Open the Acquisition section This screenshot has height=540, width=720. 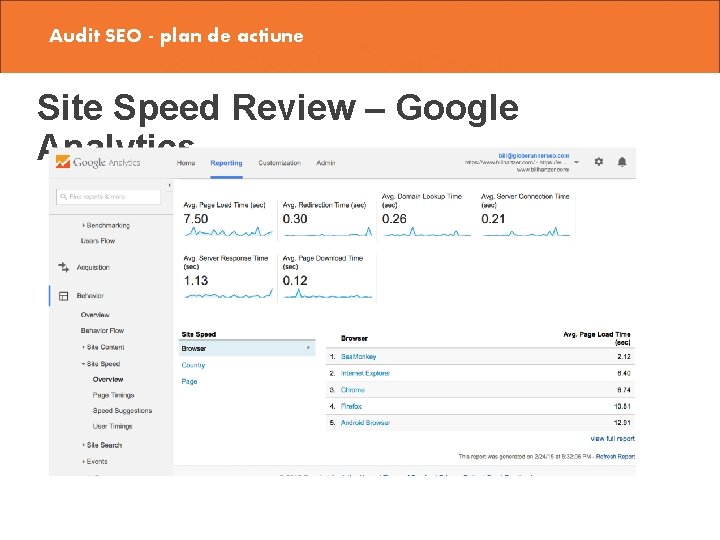click(x=93, y=267)
